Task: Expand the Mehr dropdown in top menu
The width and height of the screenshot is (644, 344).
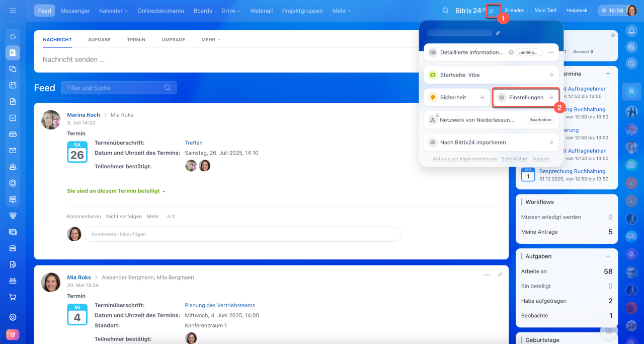Action: click(x=342, y=11)
